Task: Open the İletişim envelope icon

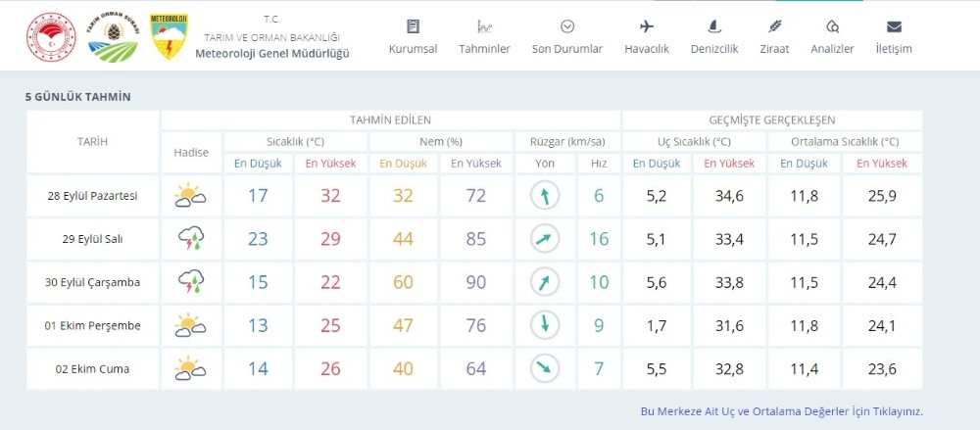Action: [893, 36]
